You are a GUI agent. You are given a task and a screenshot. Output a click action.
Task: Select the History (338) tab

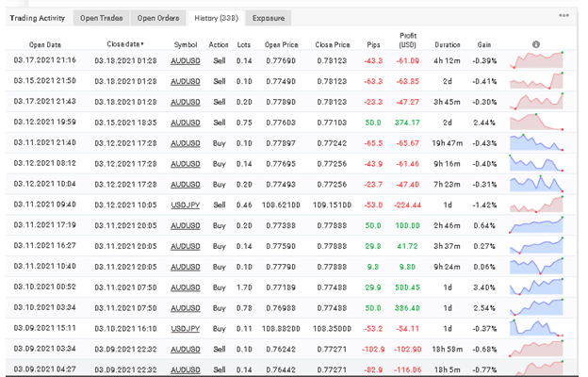coord(217,18)
